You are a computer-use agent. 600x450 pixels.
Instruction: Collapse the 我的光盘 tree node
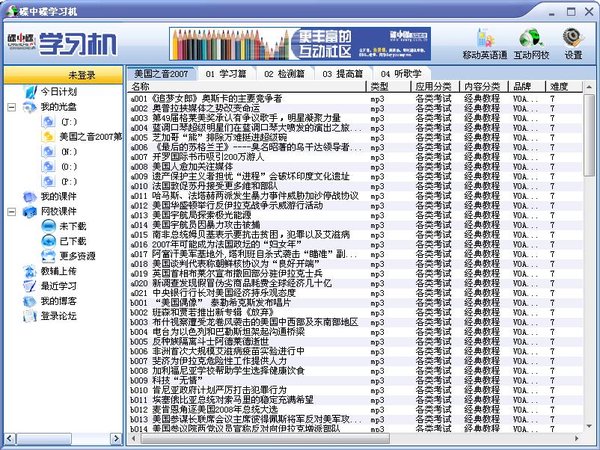12,107
